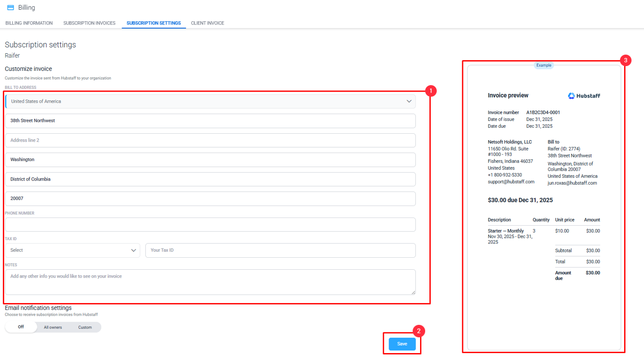Click +1 800-932-5330 phone number
644x360 pixels.
click(x=505, y=175)
